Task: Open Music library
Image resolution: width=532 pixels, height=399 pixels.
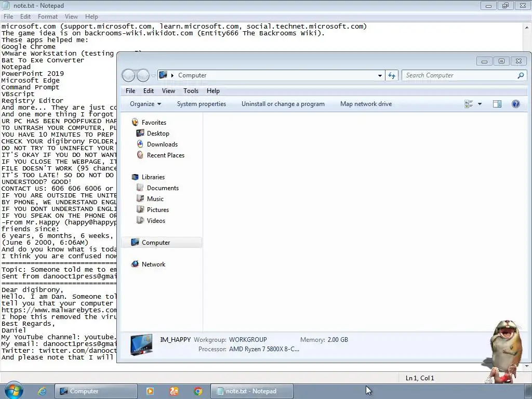Action: (x=155, y=199)
